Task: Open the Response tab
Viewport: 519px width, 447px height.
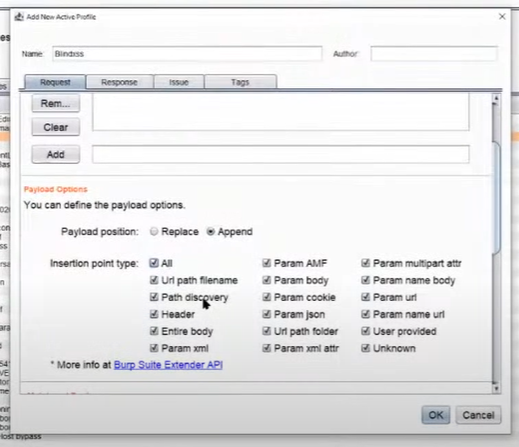Action: click(x=119, y=82)
